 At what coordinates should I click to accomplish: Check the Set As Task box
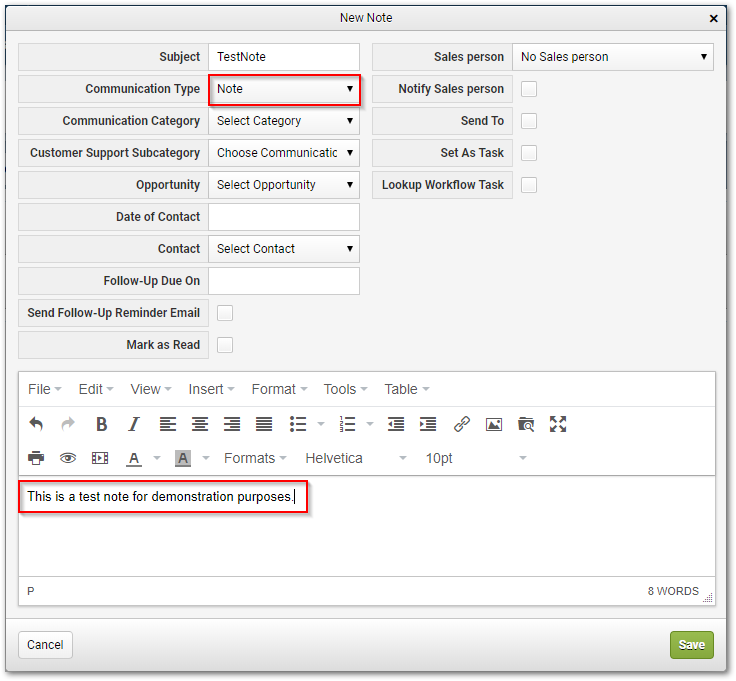[x=529, y=153]
